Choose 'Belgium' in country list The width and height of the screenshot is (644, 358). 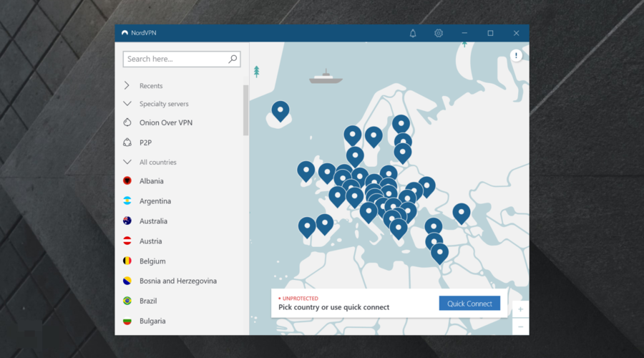tap(152, 261)
